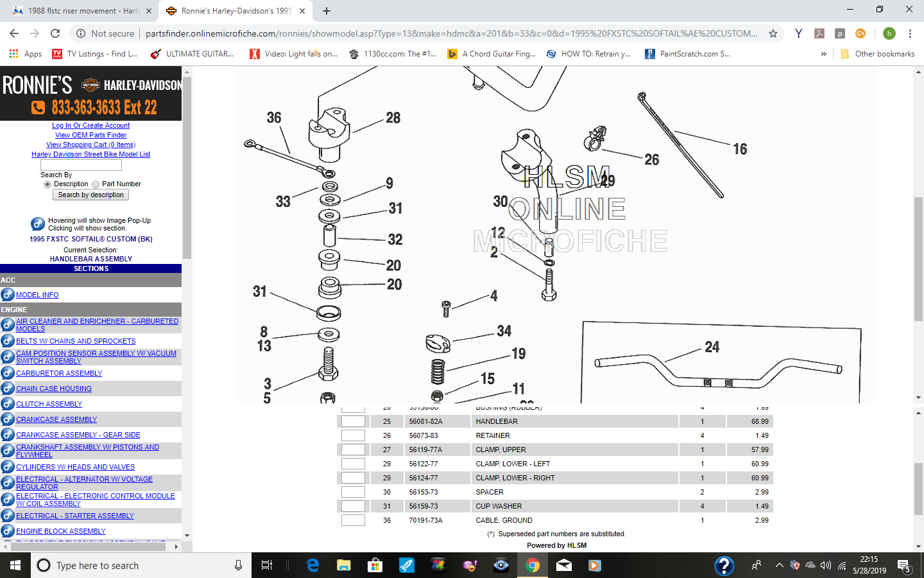
Task: Click the section icon beside MODEL INFO
Action: pyautogui.click(x=8, y=295)
